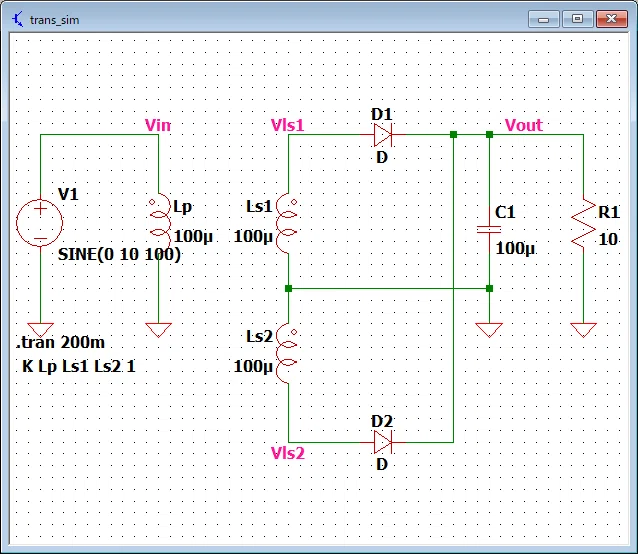Click the 100µ value of Ls1
Image resolution: width=638 pixels, height=554 pixels.
tap(253, 236)
